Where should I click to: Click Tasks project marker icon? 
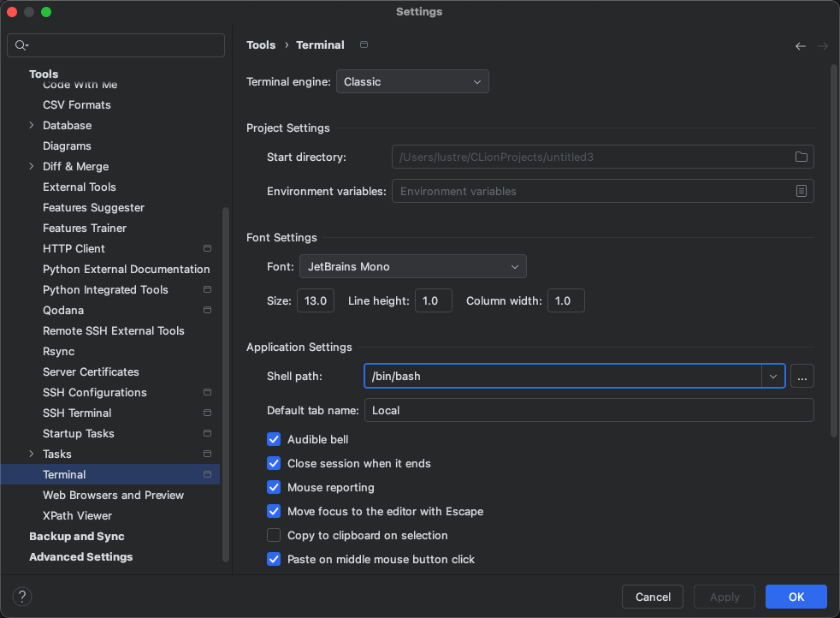(207, 454)
